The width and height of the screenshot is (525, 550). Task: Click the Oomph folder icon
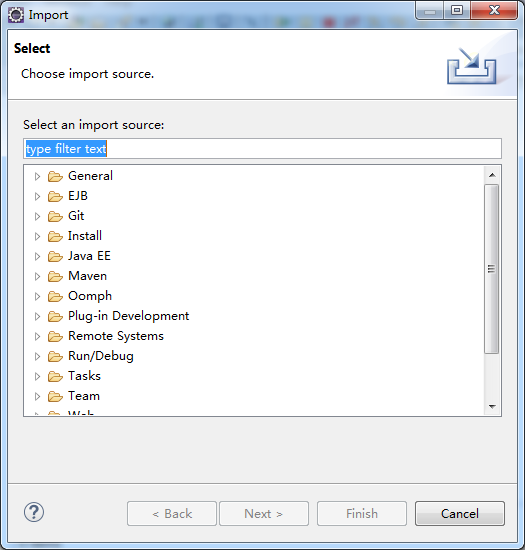(x=55, y=296)
